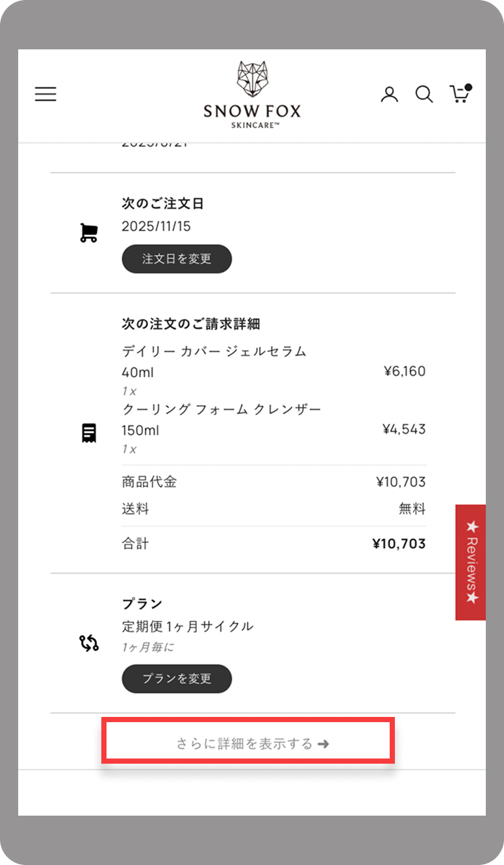Open the shopping cart in header

(x=460, y=94)
